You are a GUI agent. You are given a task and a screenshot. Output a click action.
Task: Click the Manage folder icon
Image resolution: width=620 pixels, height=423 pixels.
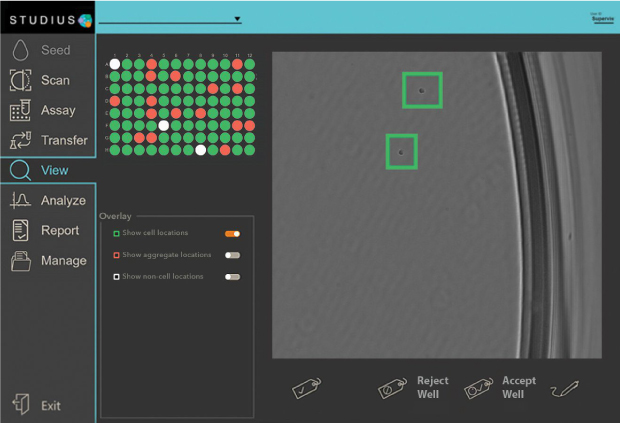pos(21,261)
